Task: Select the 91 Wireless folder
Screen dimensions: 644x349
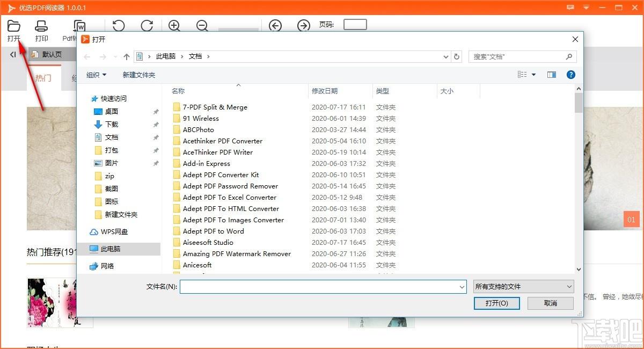Action: tap(196, 119)
